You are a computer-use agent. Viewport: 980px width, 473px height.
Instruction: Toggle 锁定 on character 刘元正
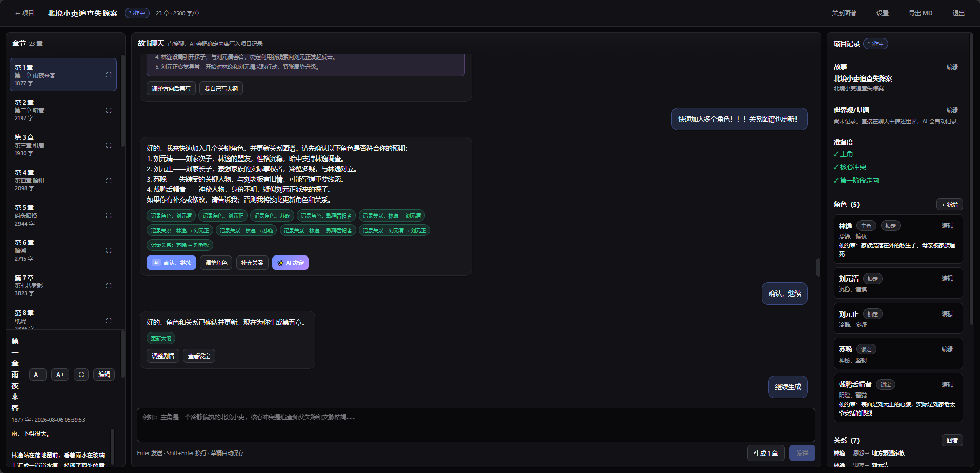(873, 314)
